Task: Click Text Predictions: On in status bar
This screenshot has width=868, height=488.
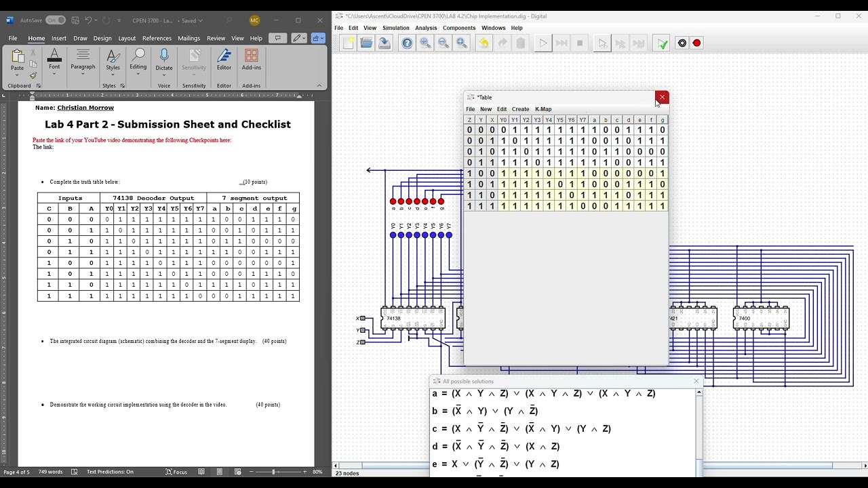Action: click(110, 472)
